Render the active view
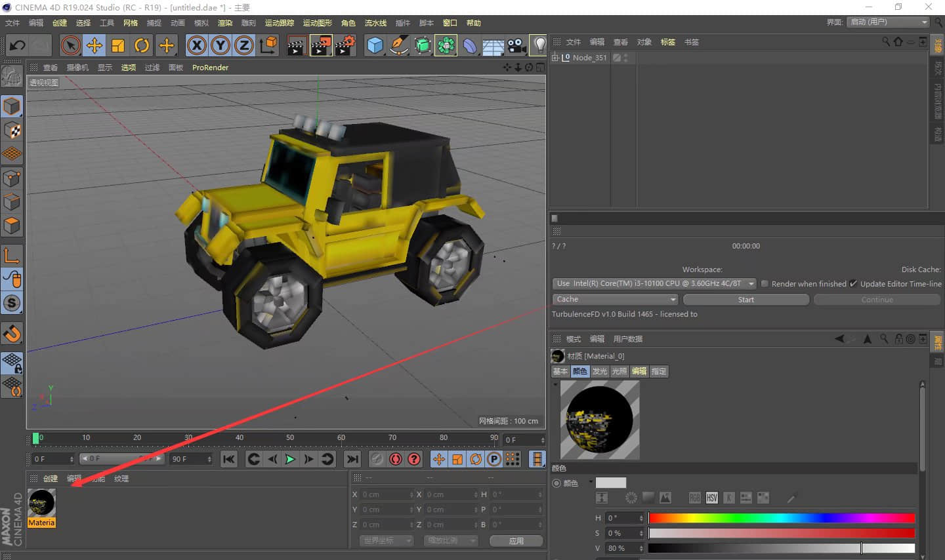Viewport: 945px width, 560px height. (x=297, y=45)
